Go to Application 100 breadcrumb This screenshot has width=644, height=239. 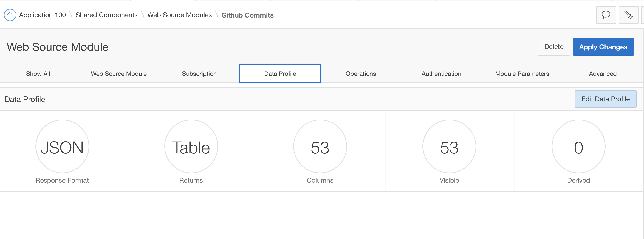[42, 15]
